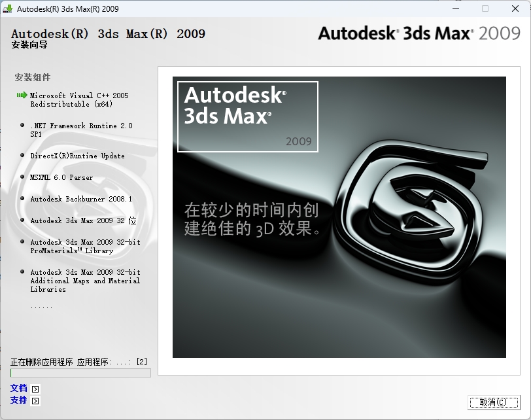This screenshot has width=531, height=420.
Task: Select DirectX(R) Runtime Update component
Action: pos(77,156)
